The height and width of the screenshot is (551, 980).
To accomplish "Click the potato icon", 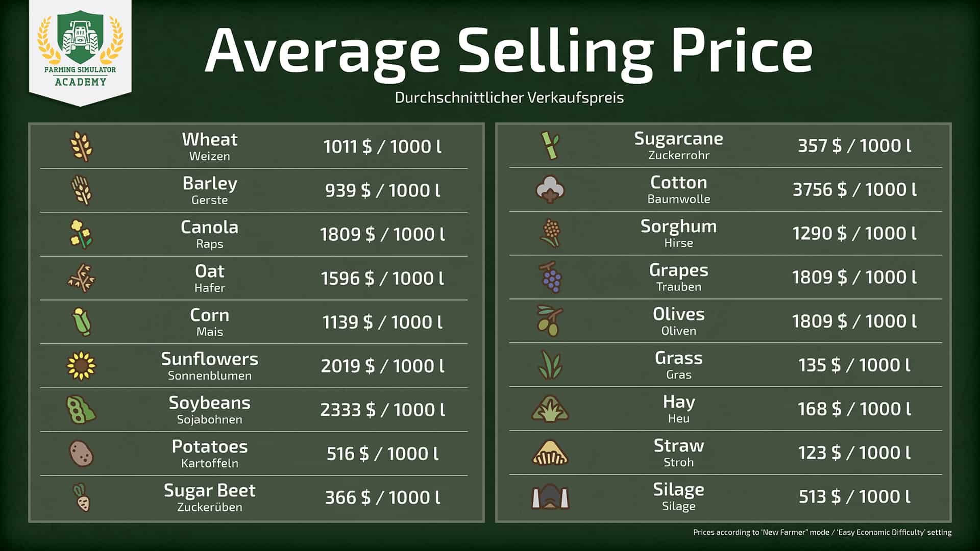I will pyautogui.click(x=81, y=454).
